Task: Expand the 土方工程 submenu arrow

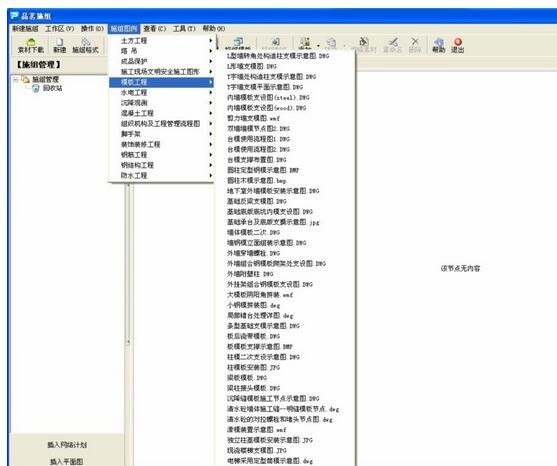Action: 211,40
